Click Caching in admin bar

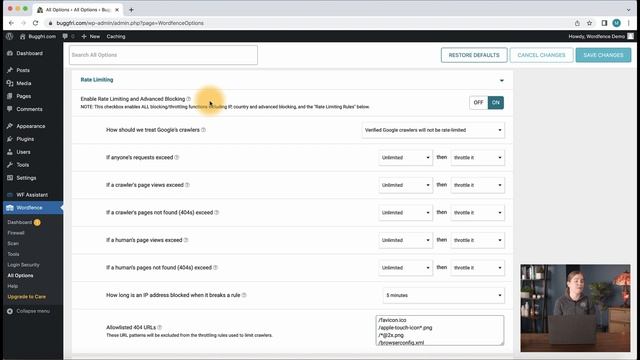(116, 36)
